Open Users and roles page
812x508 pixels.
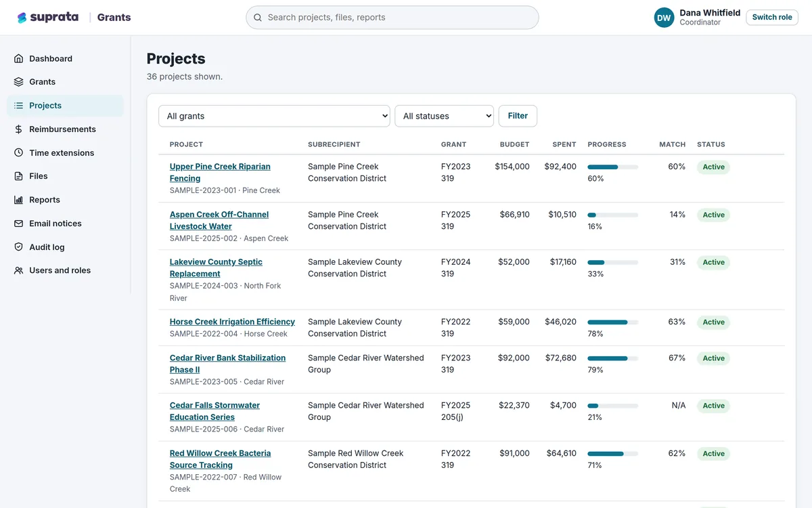tap(65, 270)
